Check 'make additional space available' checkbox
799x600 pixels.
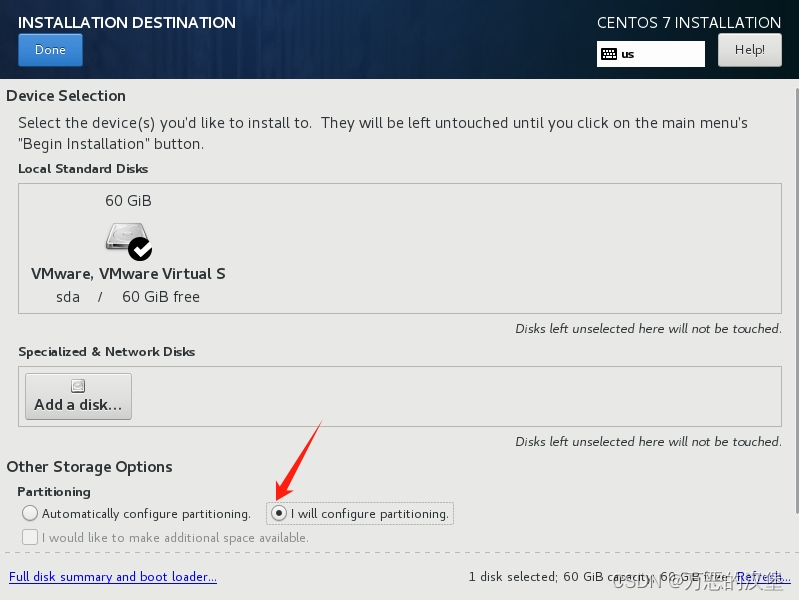[x=30, y=537]
